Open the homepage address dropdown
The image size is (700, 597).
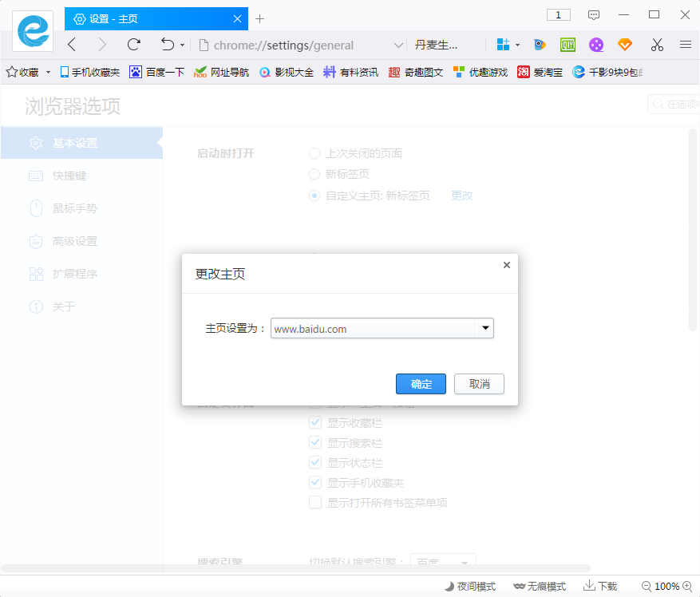tap(484, 328)
